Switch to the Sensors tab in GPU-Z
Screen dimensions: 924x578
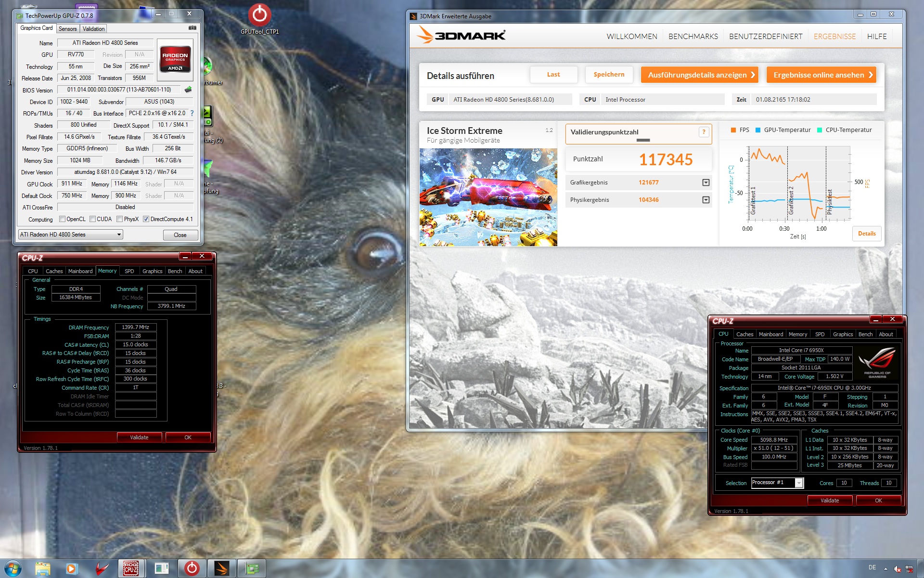pos(68,29)
